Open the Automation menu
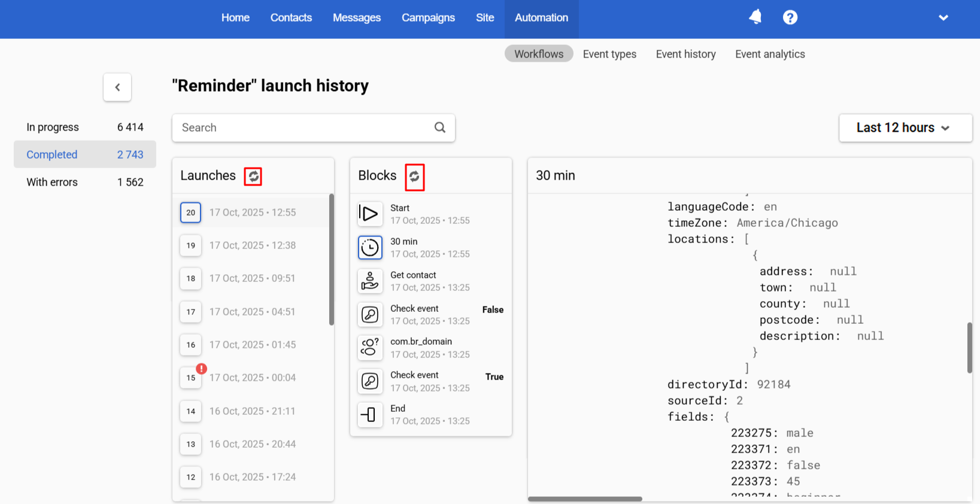 coord(541,18)
